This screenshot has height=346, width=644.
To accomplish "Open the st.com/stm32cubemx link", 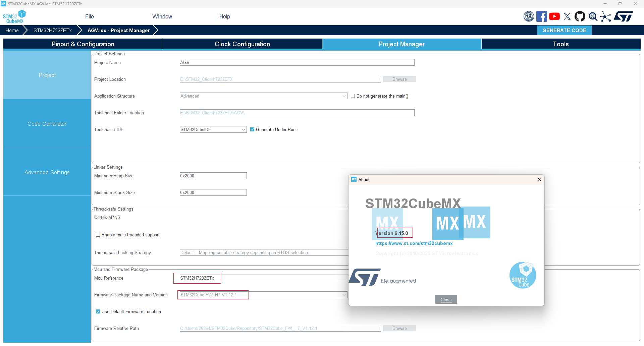I will [414, 243].
